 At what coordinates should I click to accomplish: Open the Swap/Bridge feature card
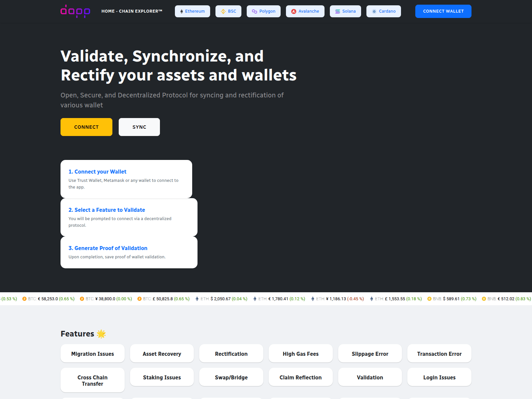[x=231, y=377]
